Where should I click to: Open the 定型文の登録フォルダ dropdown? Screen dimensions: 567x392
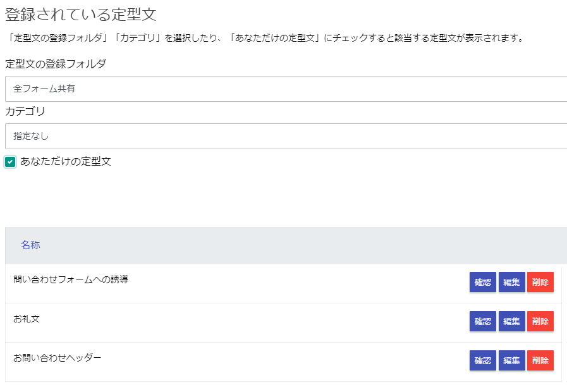(x=286, y=89)
